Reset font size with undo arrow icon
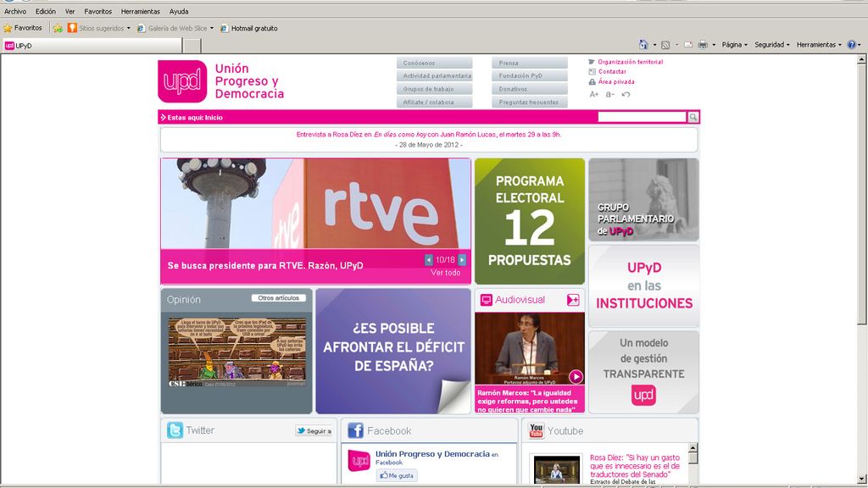 click(x=626, y=95)
